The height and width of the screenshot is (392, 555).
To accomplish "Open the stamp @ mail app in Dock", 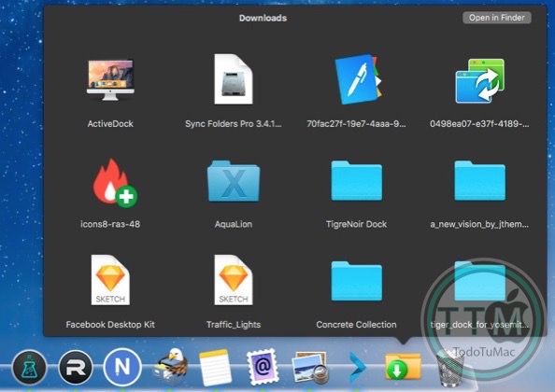I will (x=263, y=367).
